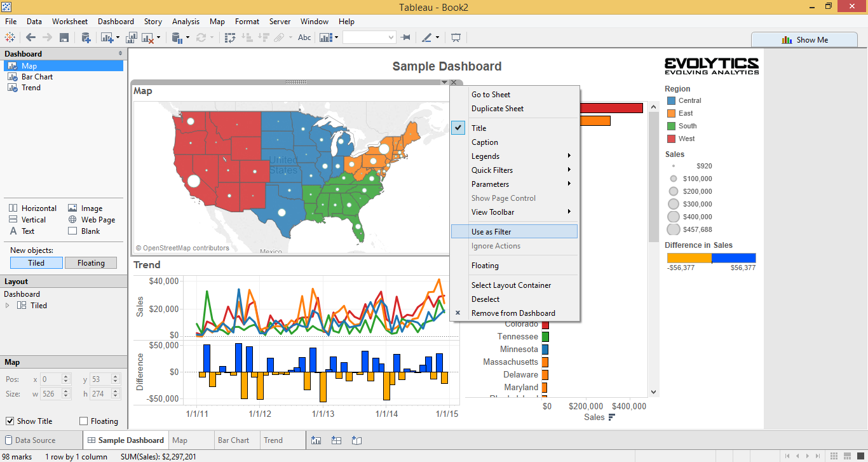The image size is (868, 462).
Task: Click the New Dashboard icon near sheet tabs
Action: pyautogui.click(x=336, y=440)
